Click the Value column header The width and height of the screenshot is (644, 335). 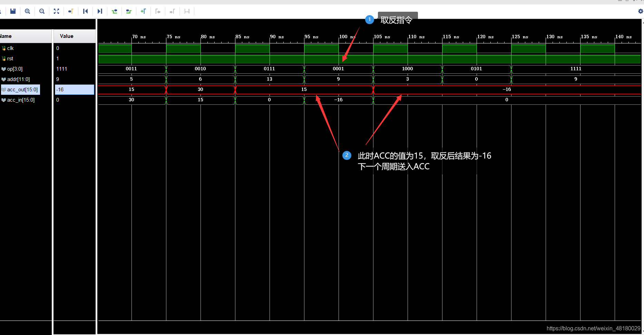tap(75, 36)
